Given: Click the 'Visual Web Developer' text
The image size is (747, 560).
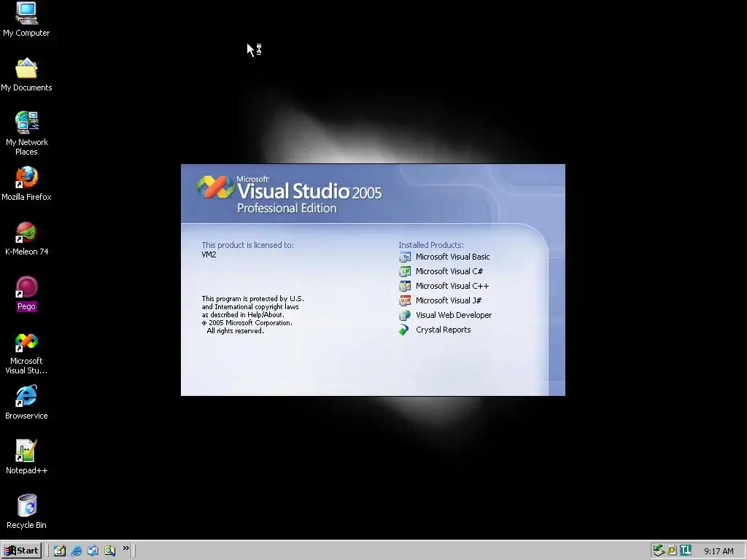Looking at the screenshot, I should (x=454, y=315).
